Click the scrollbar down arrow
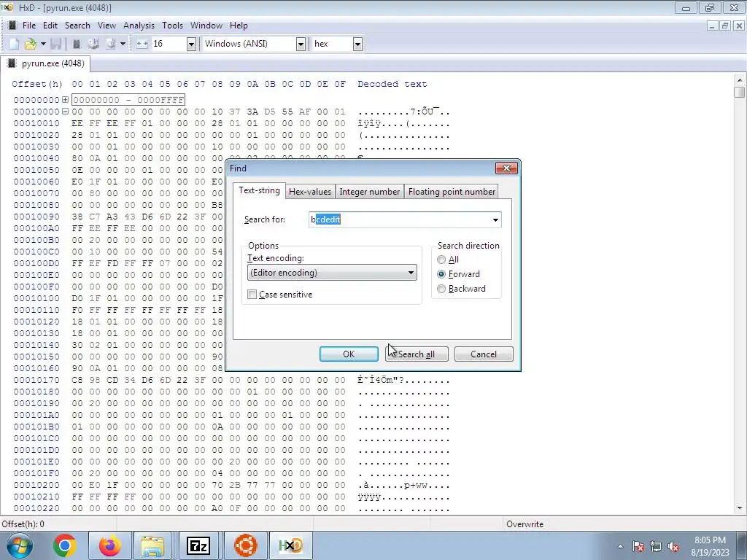The height and width of the screenshot is (560, 747). coord(740,508)
